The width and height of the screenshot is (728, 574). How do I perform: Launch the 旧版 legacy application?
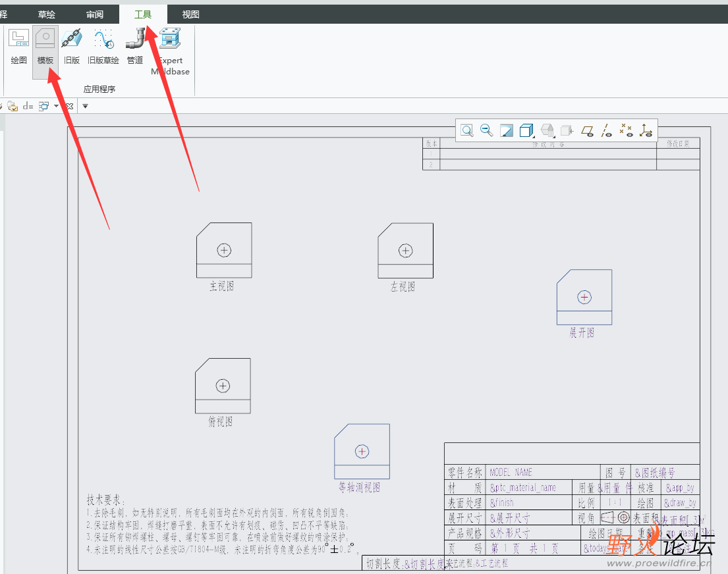pos(72,46)
